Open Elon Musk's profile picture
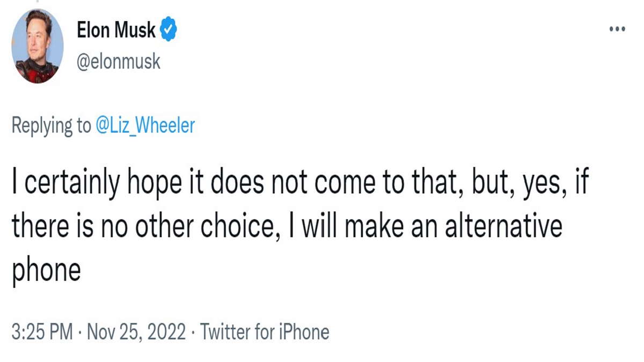The height and width of the screenshot is (362, 644). pyautogui.click(x=38, y=46)
